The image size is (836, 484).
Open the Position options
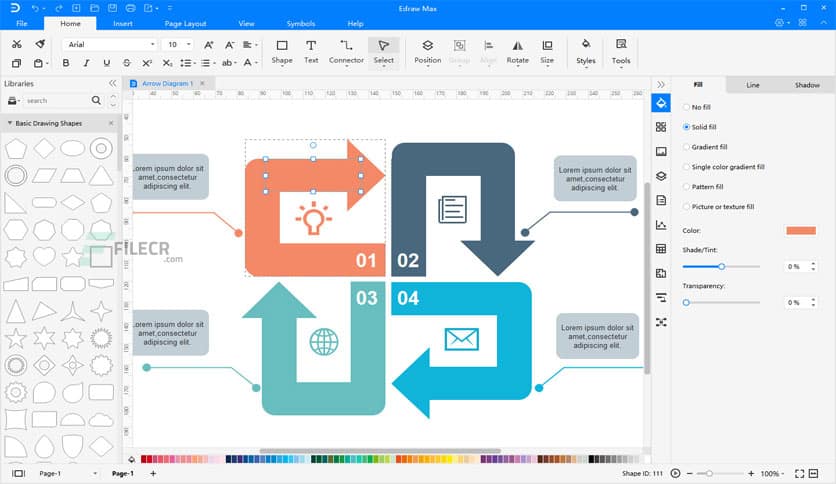(428, 52)
